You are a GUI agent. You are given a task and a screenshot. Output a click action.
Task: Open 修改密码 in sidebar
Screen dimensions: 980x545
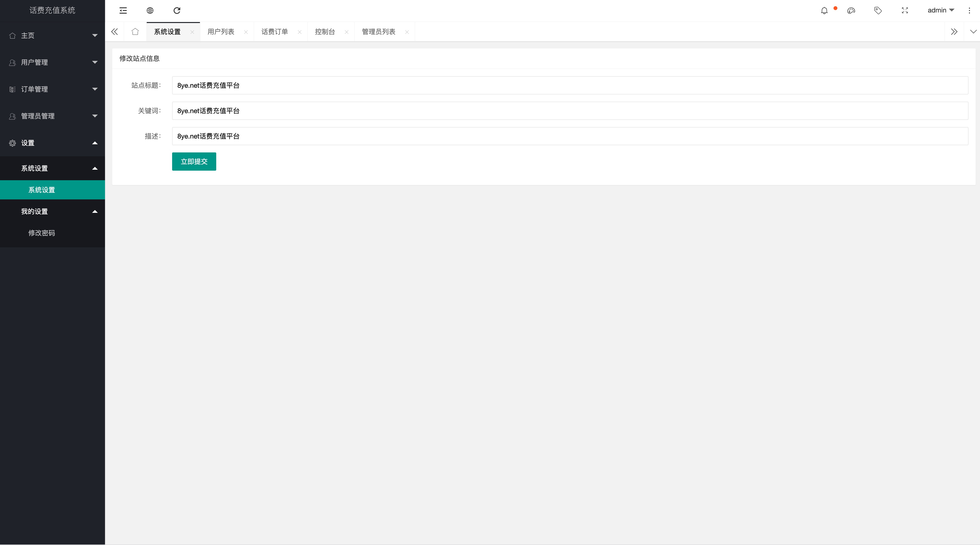coord(42,233)
